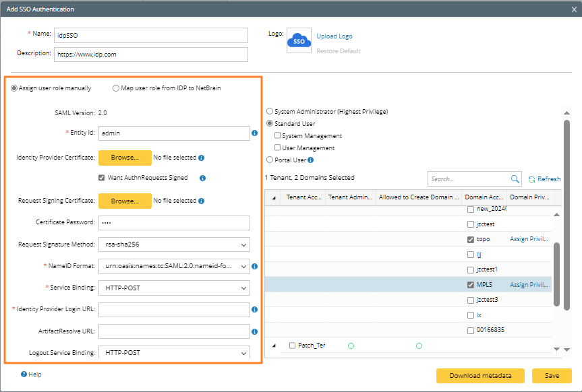Open the Service Binding dropdown
Screen dimensions: 582x392
pos(174,288)
